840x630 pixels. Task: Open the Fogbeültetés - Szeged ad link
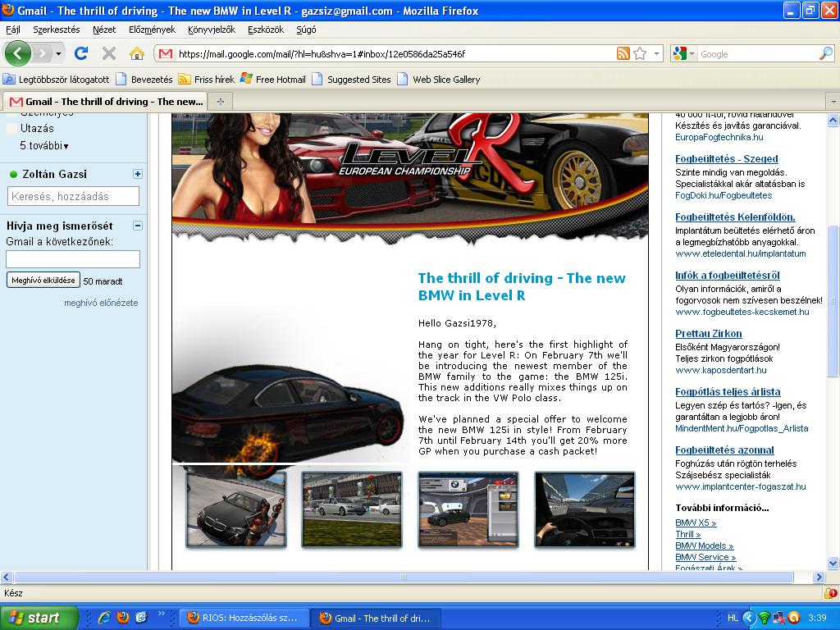(x=727, y=158)
